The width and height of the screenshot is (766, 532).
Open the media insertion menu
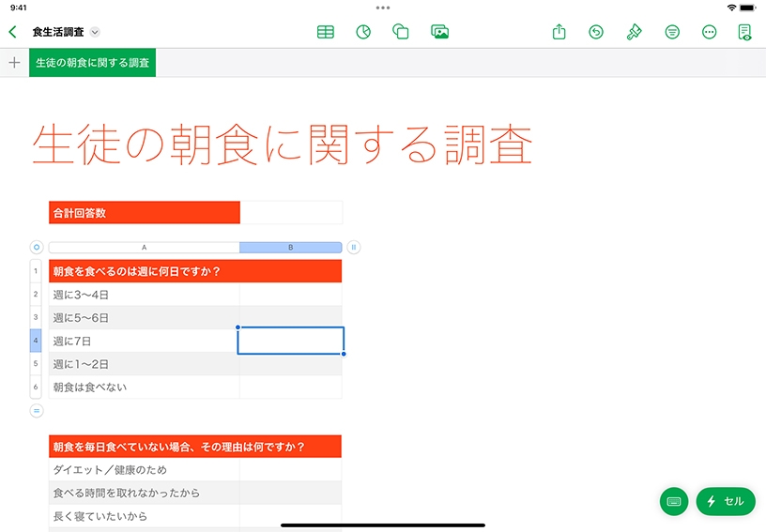[x=439, y=32]
